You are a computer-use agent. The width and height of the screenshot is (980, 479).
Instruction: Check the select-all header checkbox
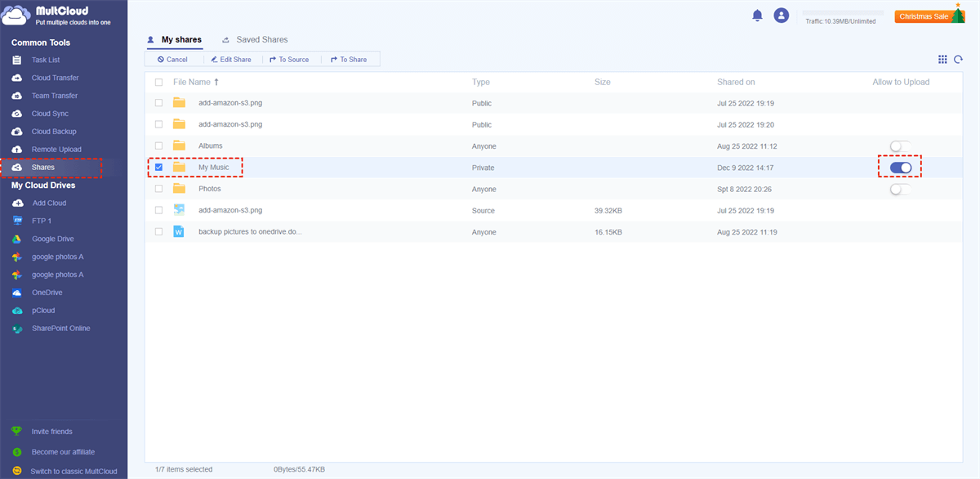coord(158,83)
